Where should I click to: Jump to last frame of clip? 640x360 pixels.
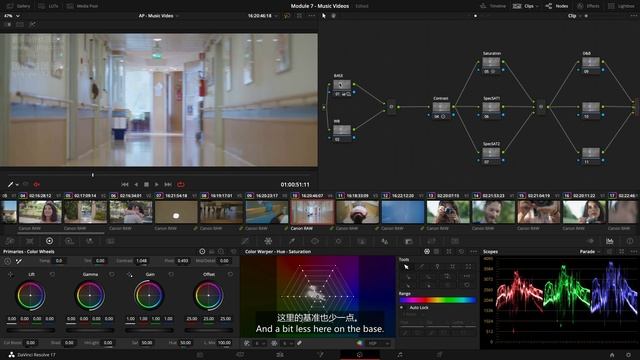pyautogui.click(x=168, y=184)
